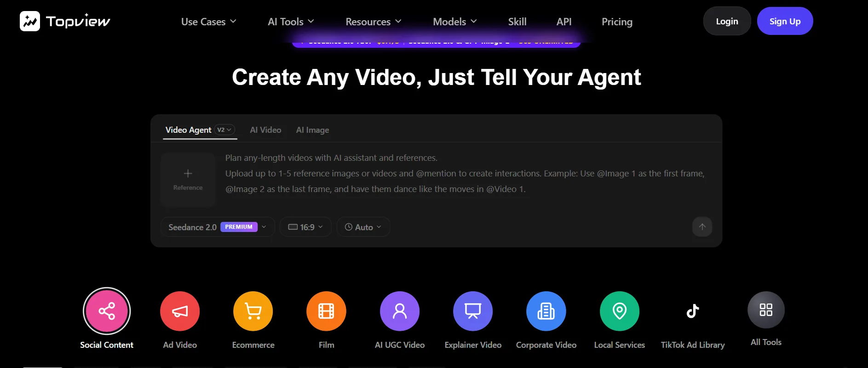
Task: Open the Local Services map pin icon
Action: (620, 311)
